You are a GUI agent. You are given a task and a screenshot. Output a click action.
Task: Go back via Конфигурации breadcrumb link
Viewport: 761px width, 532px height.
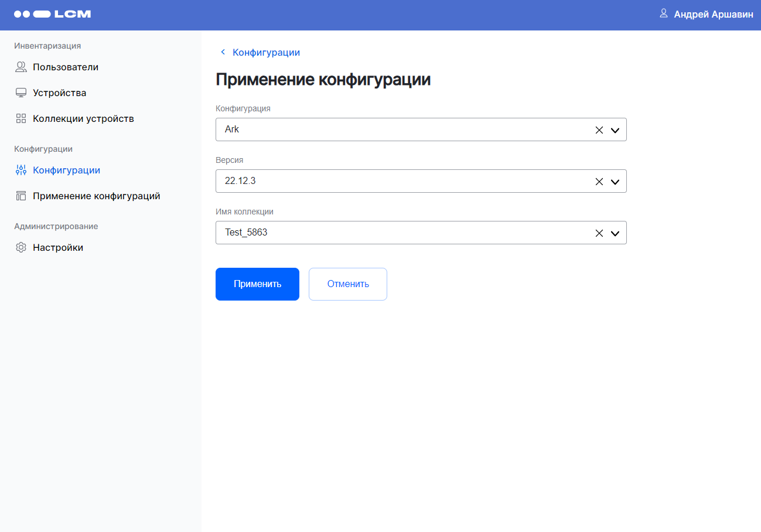pyautogui.click(x=266, y=52)
